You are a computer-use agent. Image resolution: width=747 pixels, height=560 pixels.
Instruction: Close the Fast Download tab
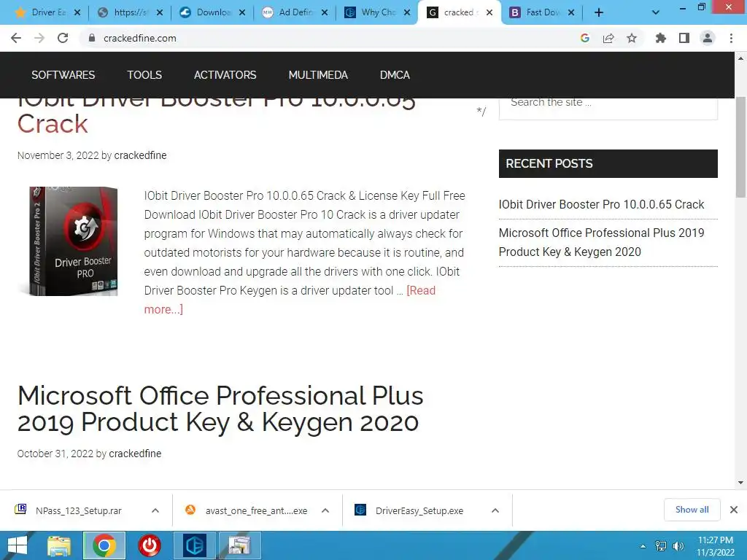coord(571,12)
